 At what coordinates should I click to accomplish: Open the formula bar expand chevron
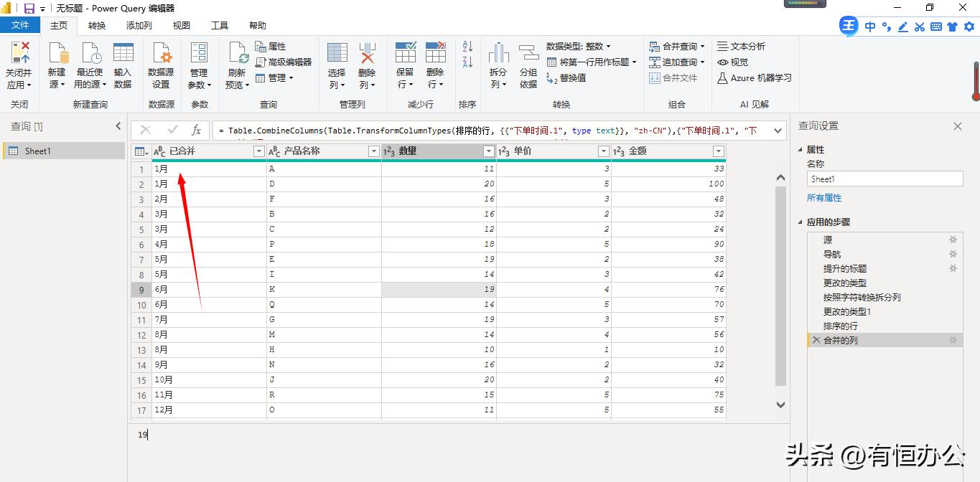[x=777, y=131]
